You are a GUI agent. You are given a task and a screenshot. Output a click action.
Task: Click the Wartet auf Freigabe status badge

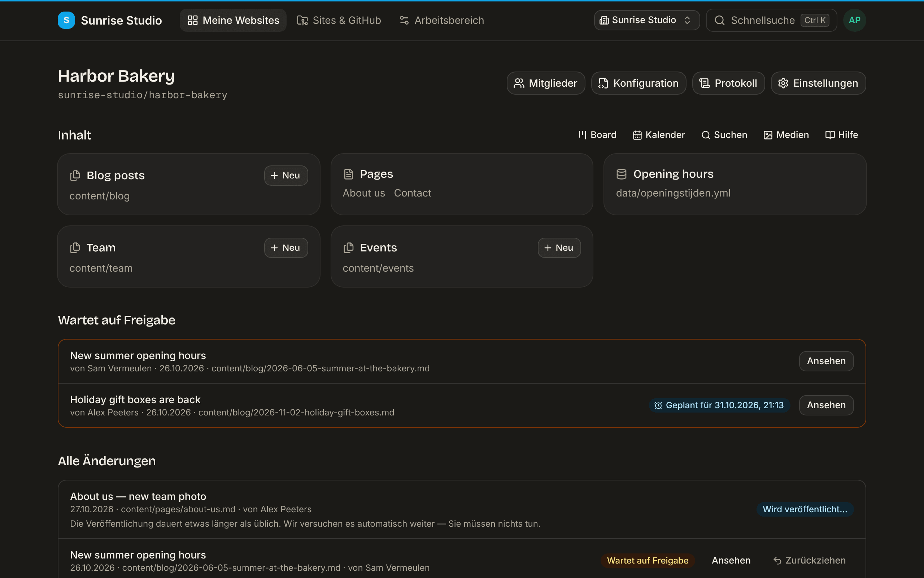648,560
